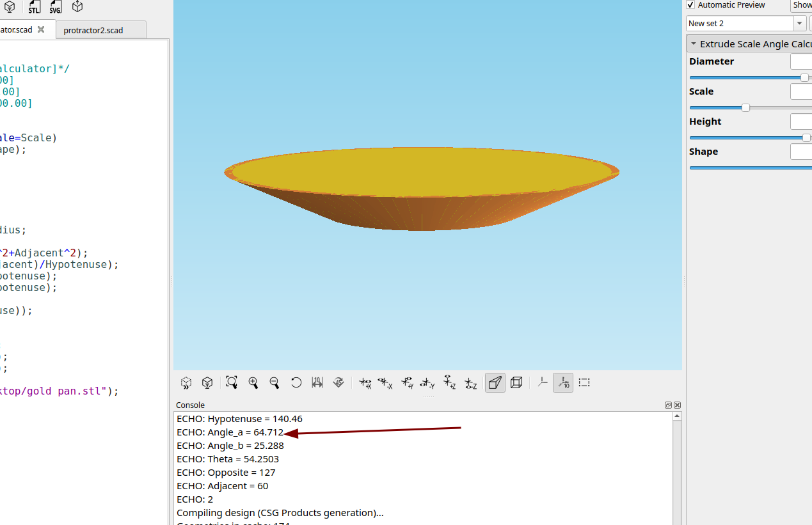
Task: Click the Diameter value input field
Action: tap(801, 61)
